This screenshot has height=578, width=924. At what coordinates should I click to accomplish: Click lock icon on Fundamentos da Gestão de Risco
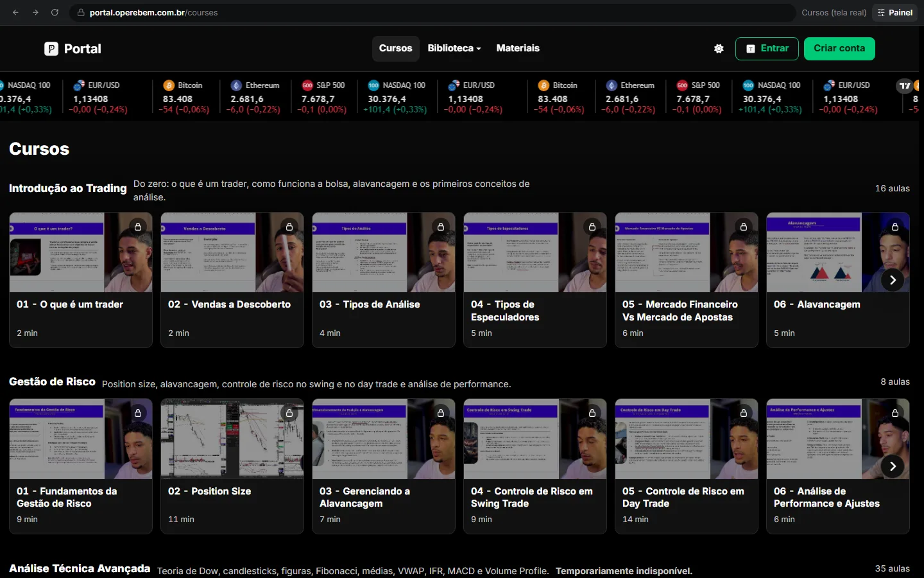138,413
